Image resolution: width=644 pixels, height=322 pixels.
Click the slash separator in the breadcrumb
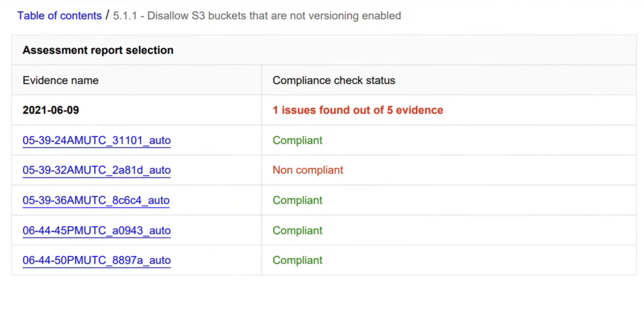coord(107,15)
